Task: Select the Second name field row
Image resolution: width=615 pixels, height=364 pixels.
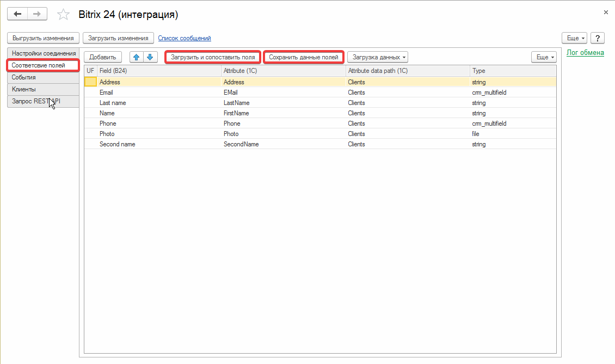Action: [x=159, y=144]
